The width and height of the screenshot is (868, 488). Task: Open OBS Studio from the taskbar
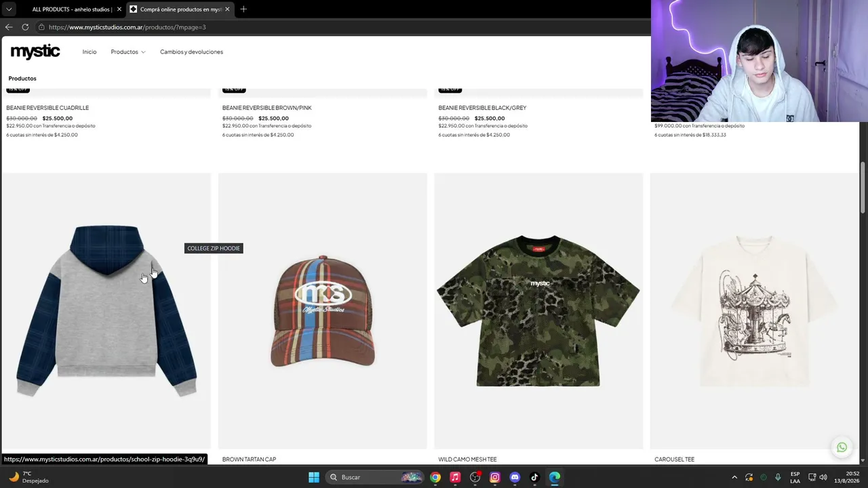(x=475, y=477)
